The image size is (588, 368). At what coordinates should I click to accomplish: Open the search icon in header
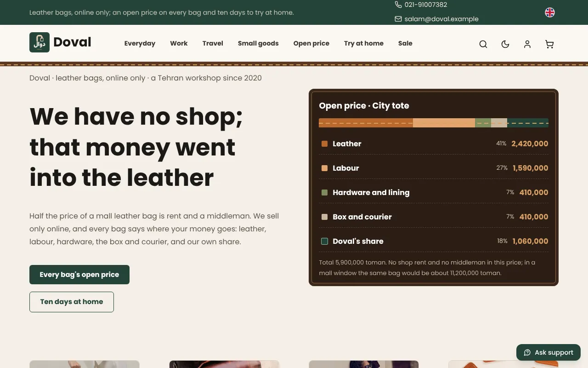(x=483, y=44)
